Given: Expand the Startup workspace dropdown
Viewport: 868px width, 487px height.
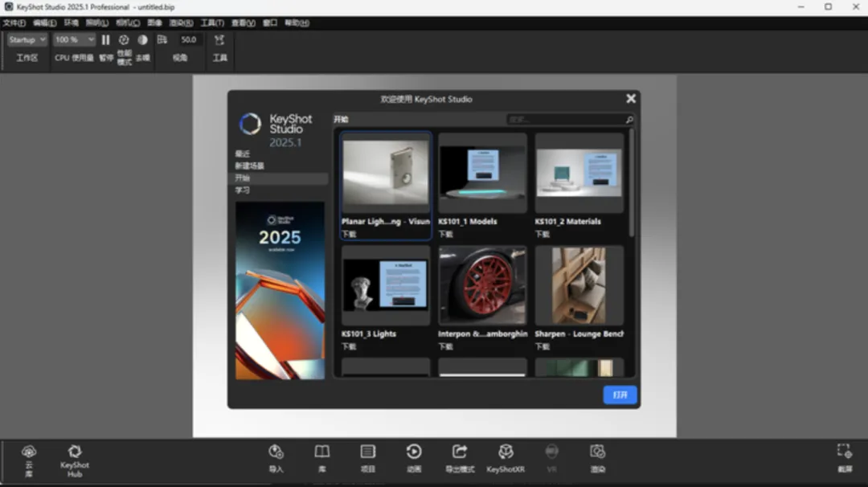Looking at the screenshot, I should coord(27,40).
